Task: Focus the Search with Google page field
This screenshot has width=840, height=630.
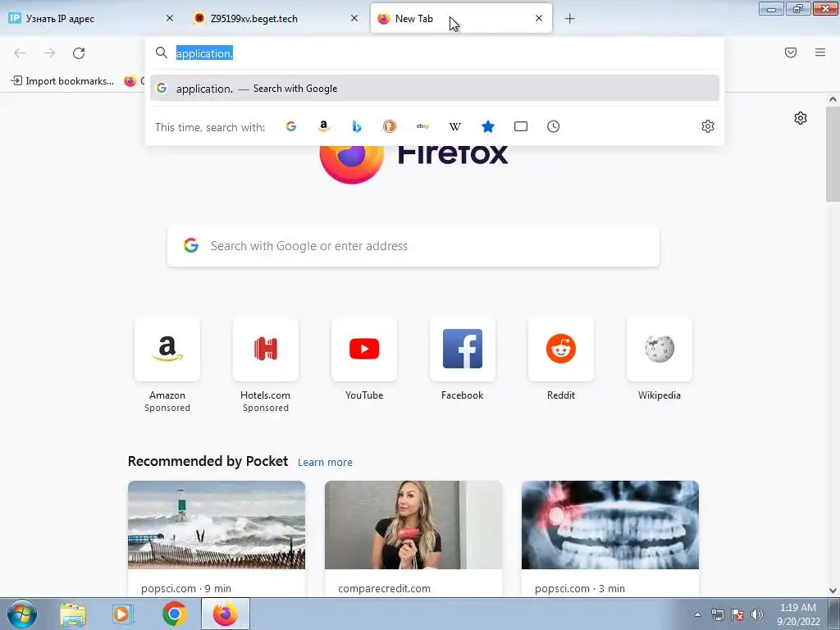Action: [413, 246]
